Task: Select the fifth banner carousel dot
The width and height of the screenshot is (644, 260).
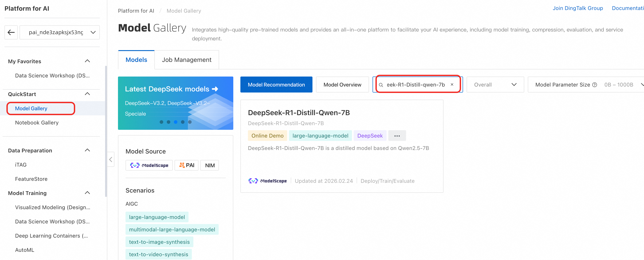Action: pos(190,122)
